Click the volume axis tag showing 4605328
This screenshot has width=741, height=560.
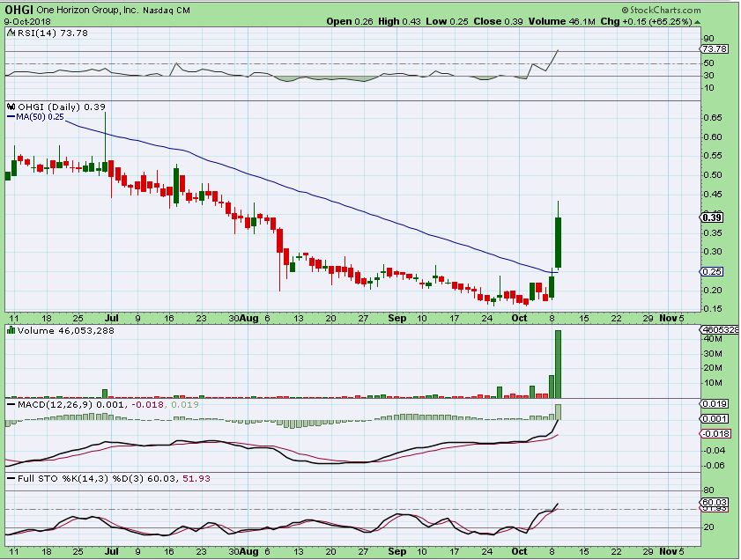click(x=719, y=330)
